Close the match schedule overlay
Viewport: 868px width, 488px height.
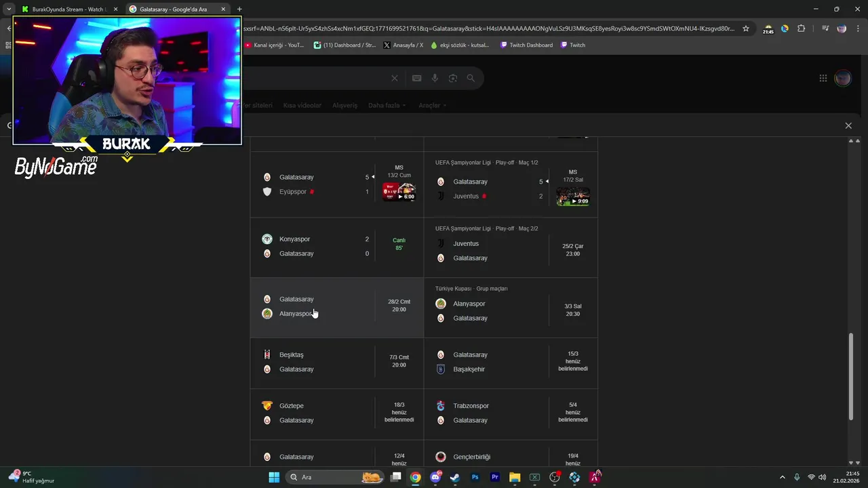[x=848, y=125]
